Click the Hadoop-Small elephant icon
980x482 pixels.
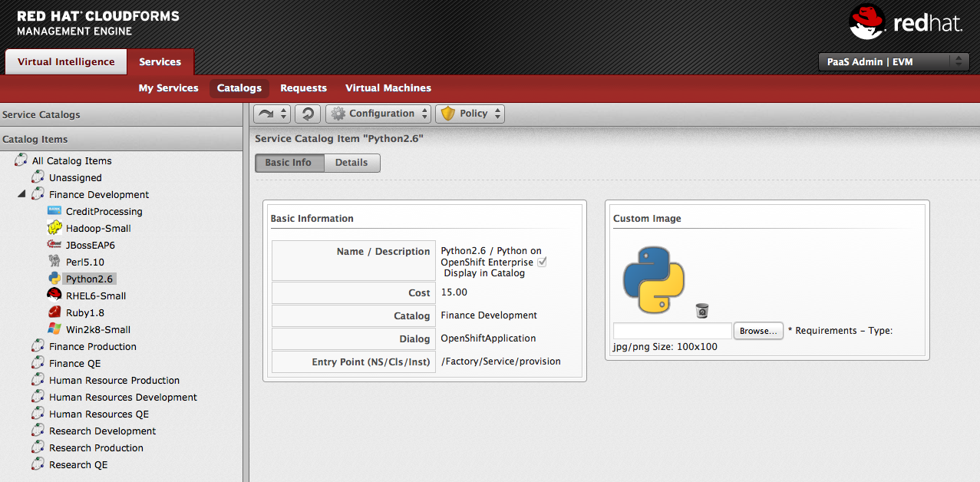click(x=54, y=228)
